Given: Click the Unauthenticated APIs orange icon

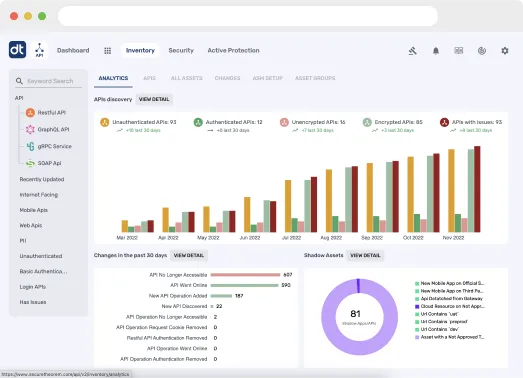Looking at the screenshot, I should pyautogui.click(x=105, y=122).
